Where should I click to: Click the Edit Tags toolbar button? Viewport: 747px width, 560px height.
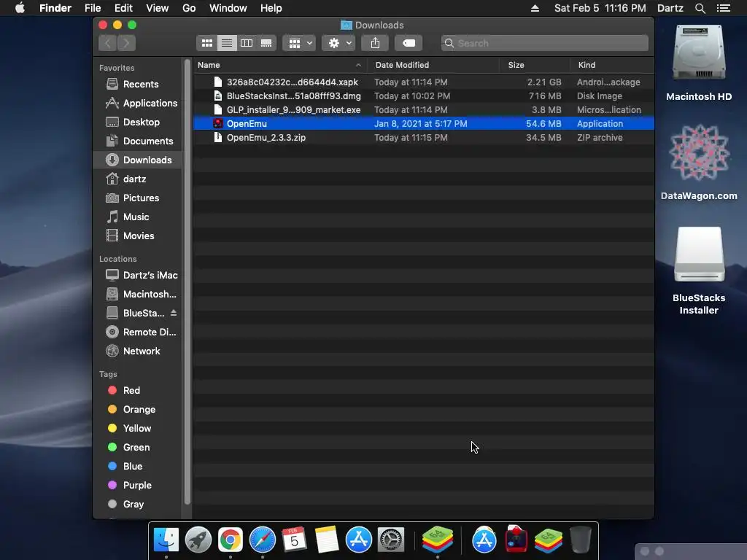click(x=409, y=43)
